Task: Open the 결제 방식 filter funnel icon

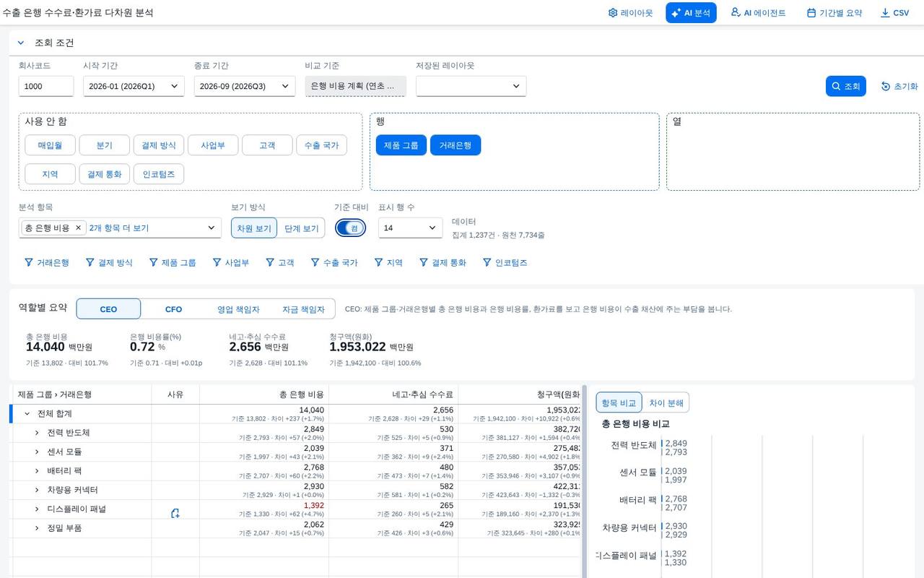Action: coord(90,262)
